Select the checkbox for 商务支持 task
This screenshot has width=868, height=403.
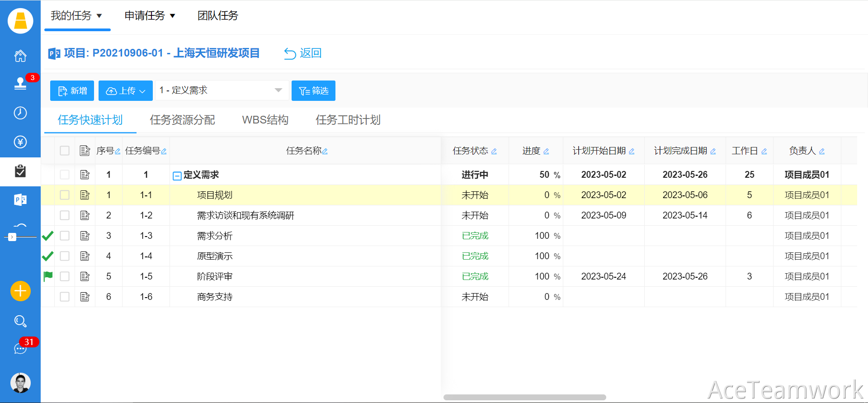point(65,297)
